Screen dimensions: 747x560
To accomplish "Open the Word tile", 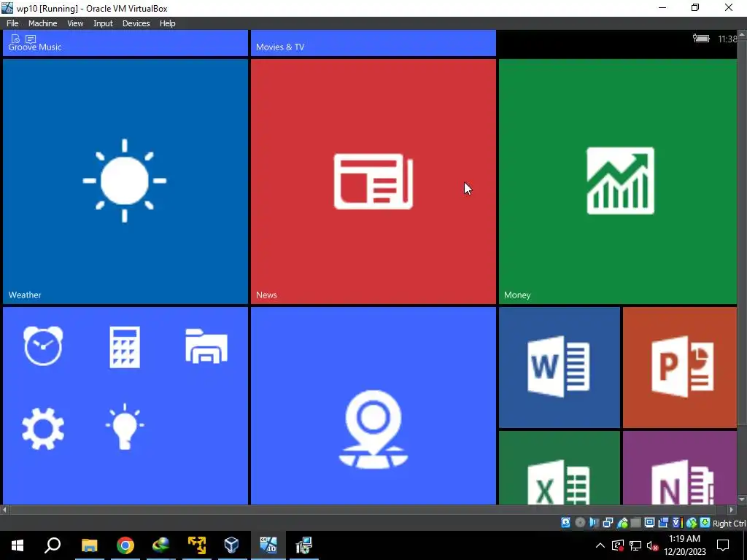I will (560, 367).
